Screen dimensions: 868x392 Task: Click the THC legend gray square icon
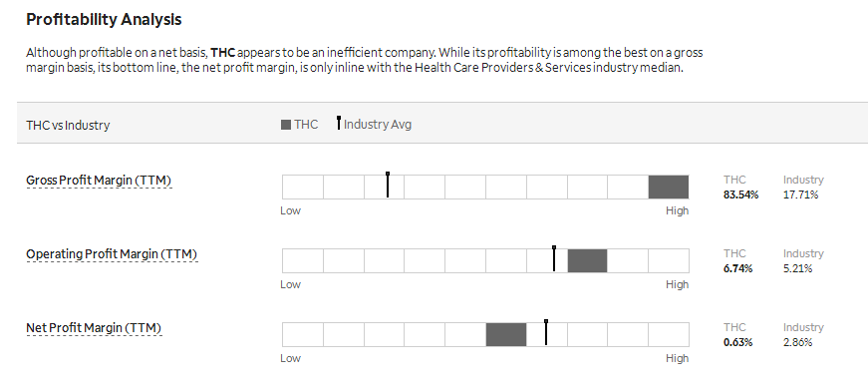click(x=286, y=125)
